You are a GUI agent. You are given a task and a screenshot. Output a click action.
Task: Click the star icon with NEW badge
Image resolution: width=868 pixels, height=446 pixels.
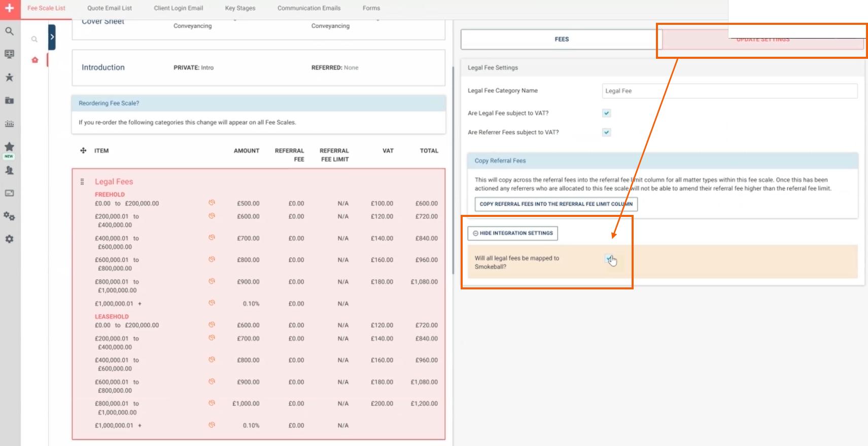click(10, 147)
